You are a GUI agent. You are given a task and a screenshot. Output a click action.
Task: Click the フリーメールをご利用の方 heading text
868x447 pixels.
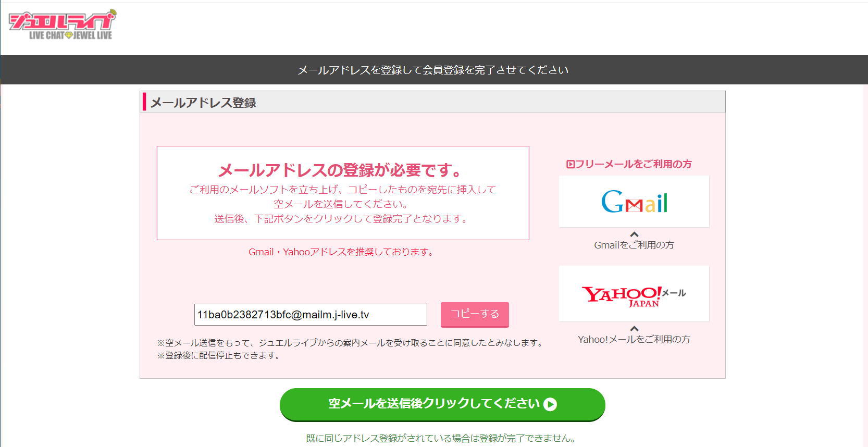pyautogui.click(x=634, y=165)
